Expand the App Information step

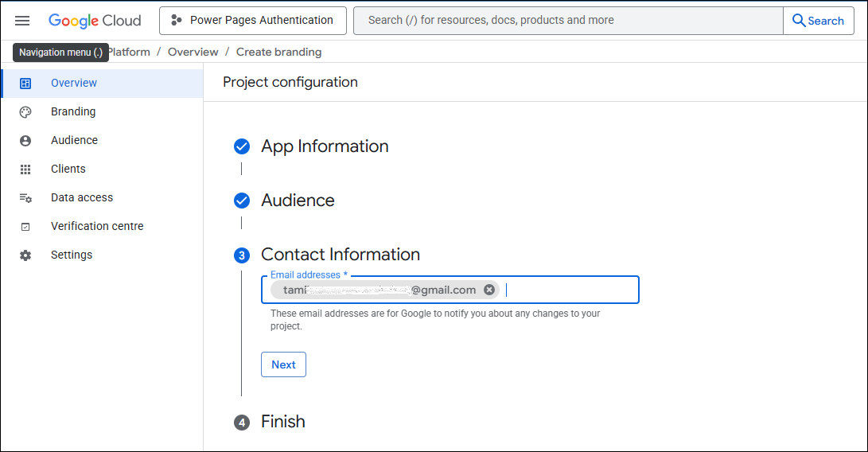pyautogui.click(x=325, y=146)
